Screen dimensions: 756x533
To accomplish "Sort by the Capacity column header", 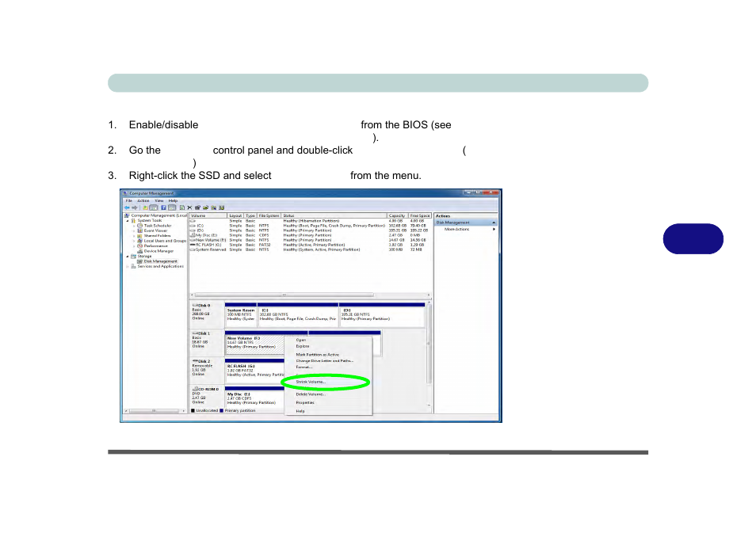I will (397, 216).
